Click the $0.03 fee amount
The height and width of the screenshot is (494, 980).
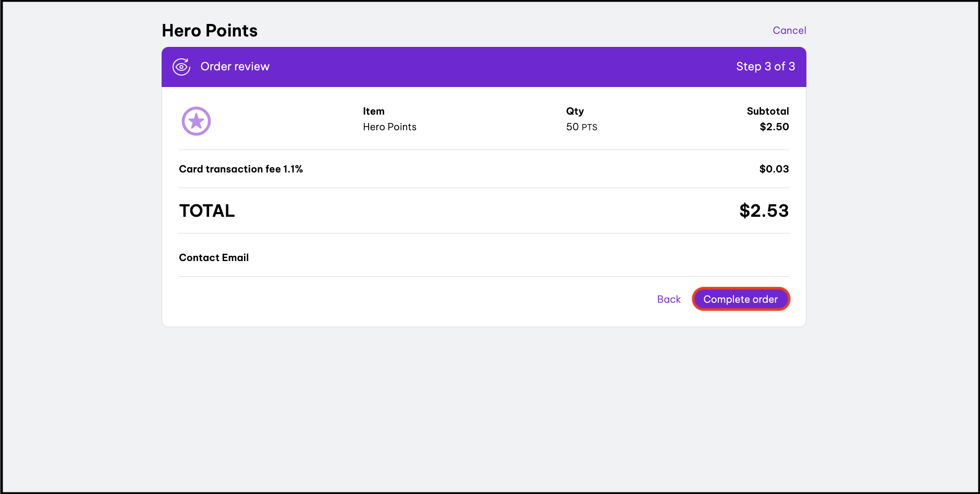click(774, 169)
